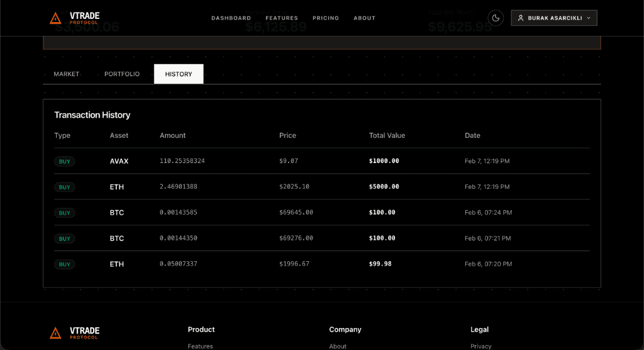Image resolution: width=644 pixels, height=350 pixels.
Task: Click BUY badge in BTC 0.00143585 row
Action: 65,213
